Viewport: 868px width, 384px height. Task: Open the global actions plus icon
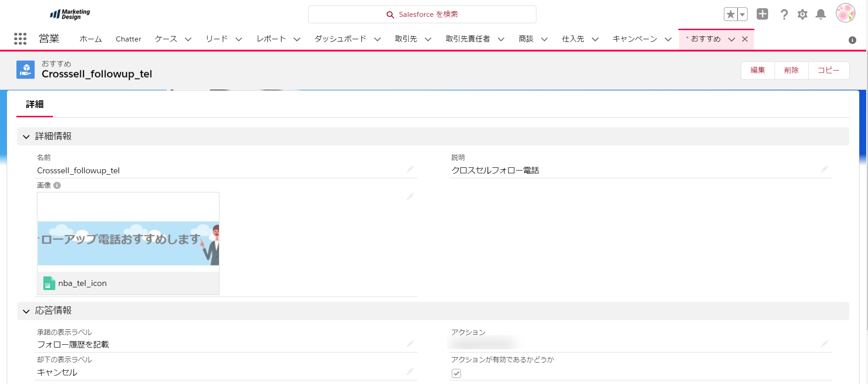coord(762,14)
